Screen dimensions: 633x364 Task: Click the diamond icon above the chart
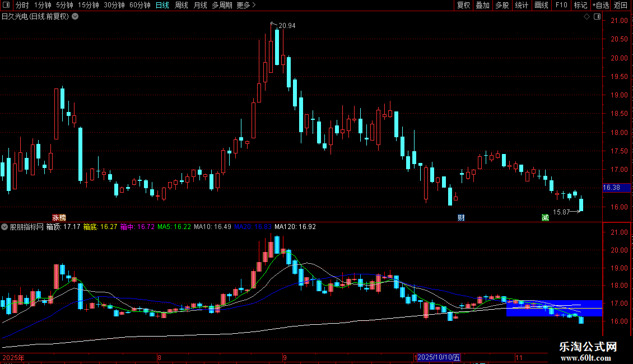(587, 17)
